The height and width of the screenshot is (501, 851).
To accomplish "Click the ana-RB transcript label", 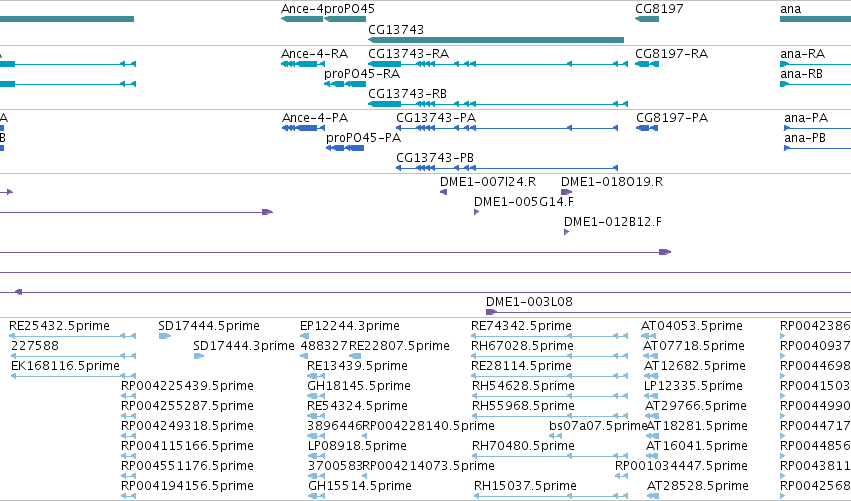I will pos(801,74).
